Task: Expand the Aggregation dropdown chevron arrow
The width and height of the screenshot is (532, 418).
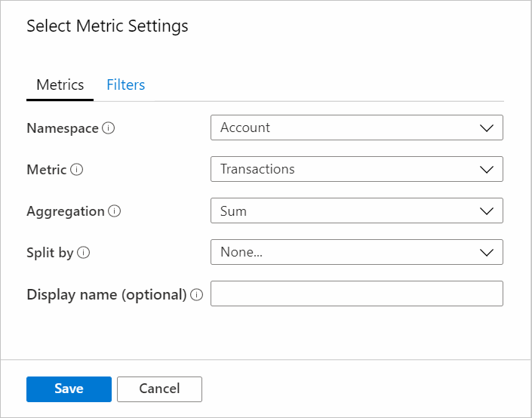Action: point(486,211)
